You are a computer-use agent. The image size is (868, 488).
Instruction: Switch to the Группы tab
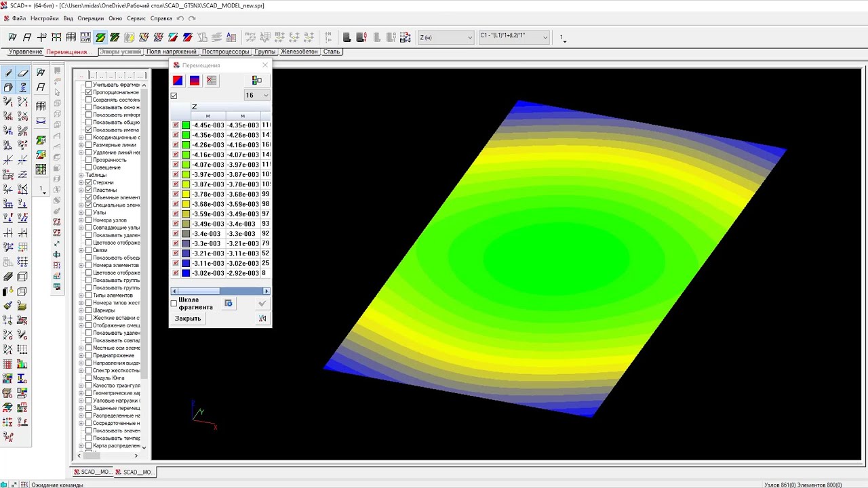point(265,52)
